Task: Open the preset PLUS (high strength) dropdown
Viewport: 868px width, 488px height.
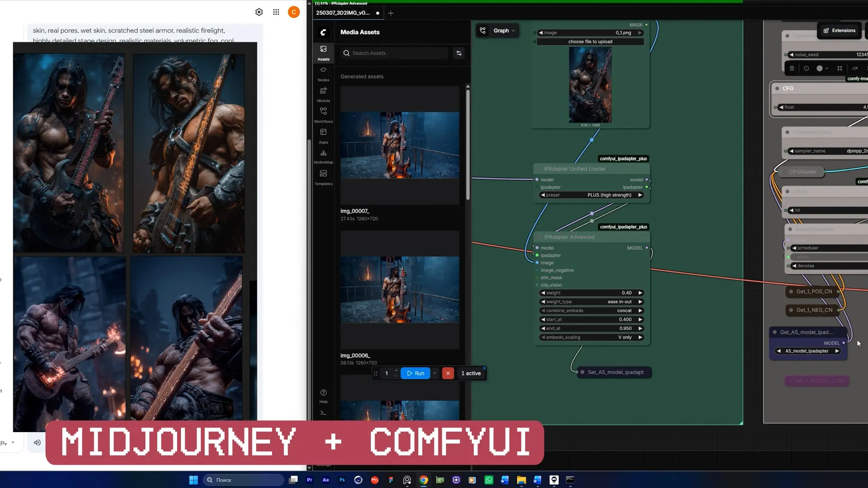Action: tap(592, 195)
